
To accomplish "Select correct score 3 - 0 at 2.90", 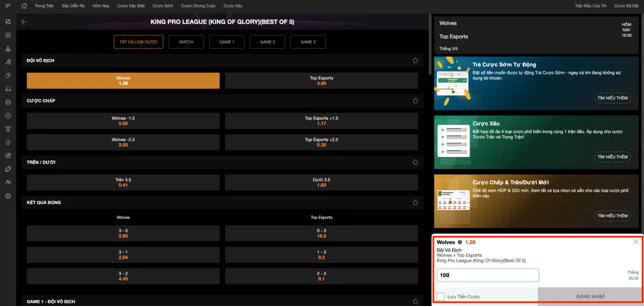I will [x=123, y=233].
